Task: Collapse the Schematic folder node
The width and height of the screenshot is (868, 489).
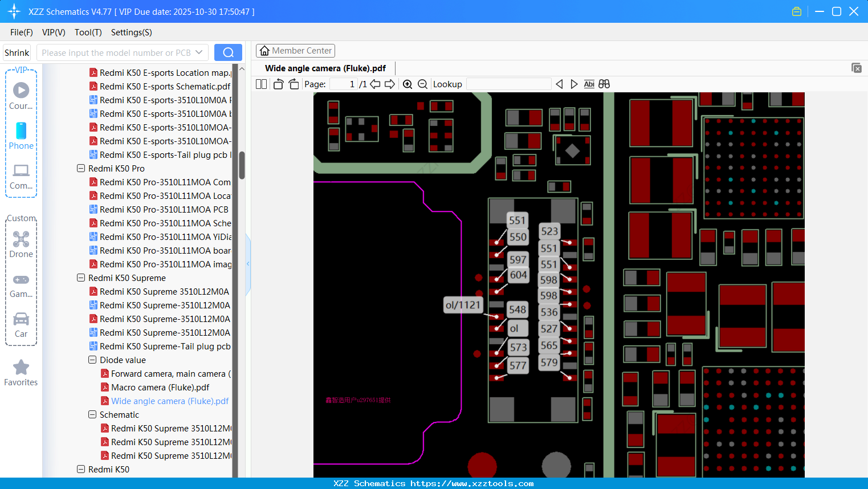Action: pyautogui.click(x=92, y=415)
